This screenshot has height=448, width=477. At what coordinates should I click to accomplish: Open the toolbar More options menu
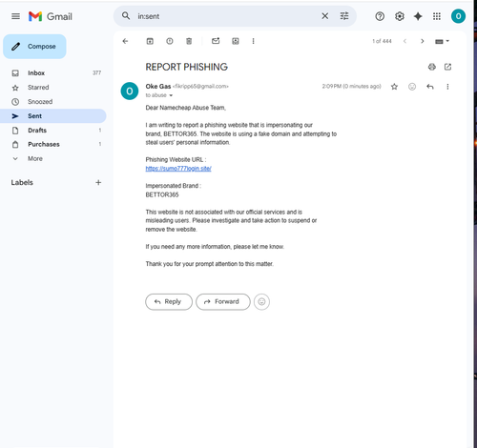coord(253,41)
